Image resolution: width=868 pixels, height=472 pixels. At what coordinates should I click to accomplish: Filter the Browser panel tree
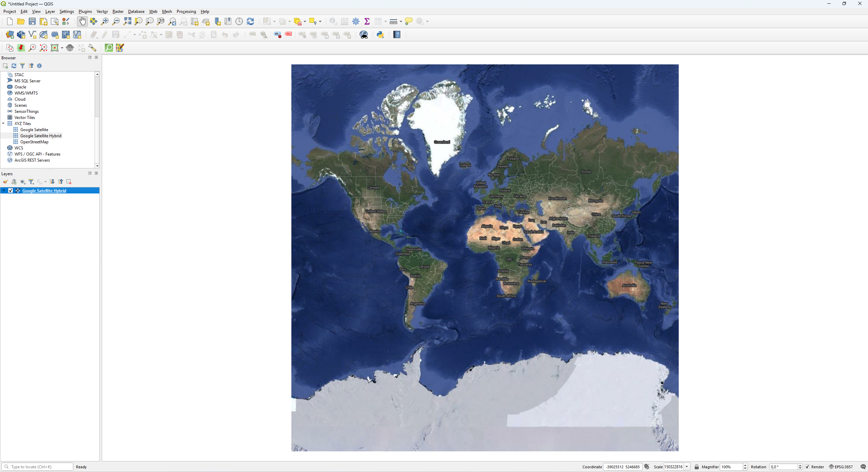[x=22, y=66]
